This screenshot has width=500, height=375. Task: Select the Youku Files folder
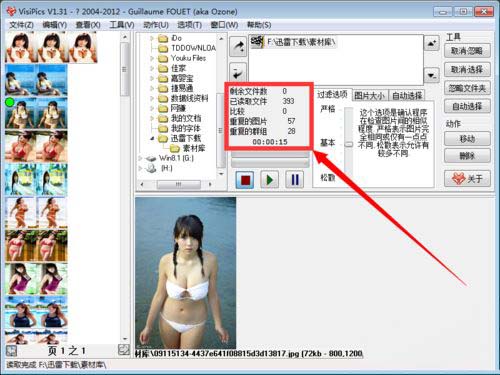pos(182,58)
